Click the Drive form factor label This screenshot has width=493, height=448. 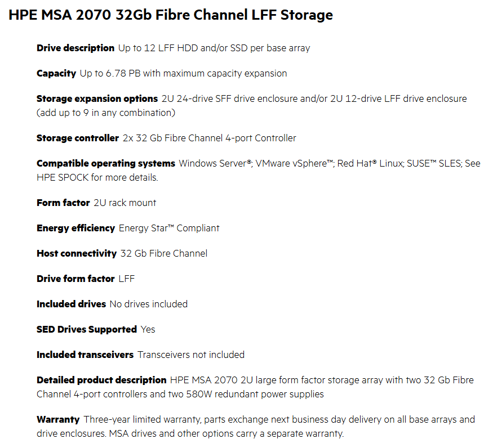75,279
